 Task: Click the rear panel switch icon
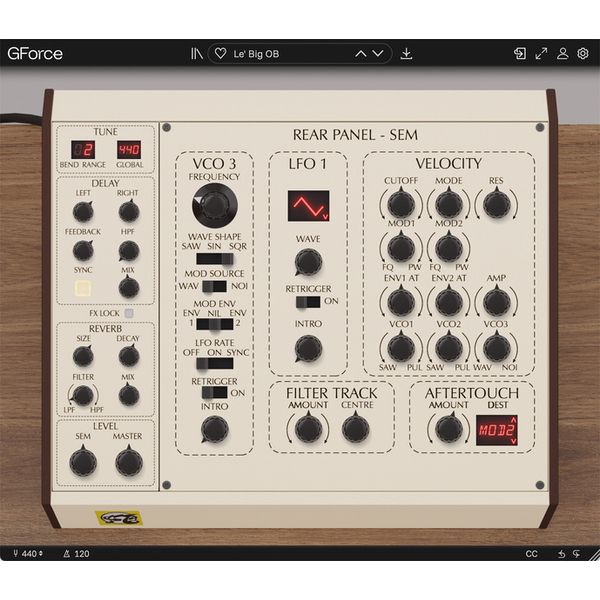[520, 54]
